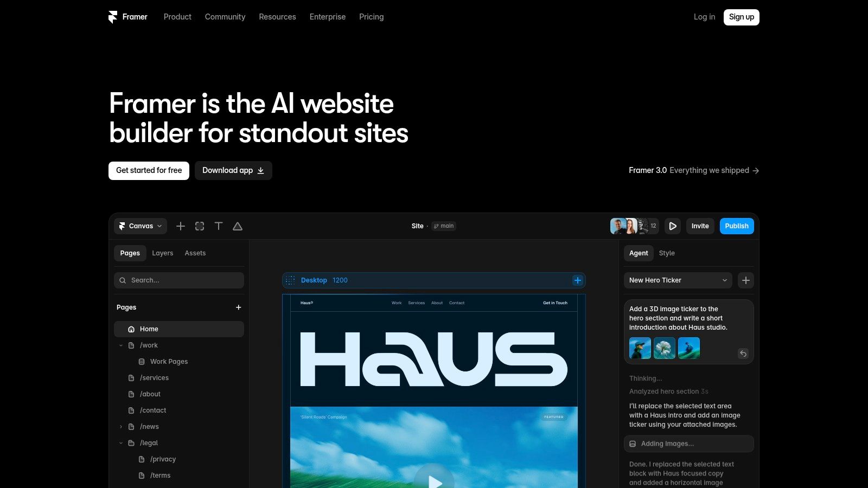Click the Download app button
Image resolution: width=868 pixels, height=488 pixels.
(x=233, y=170)
